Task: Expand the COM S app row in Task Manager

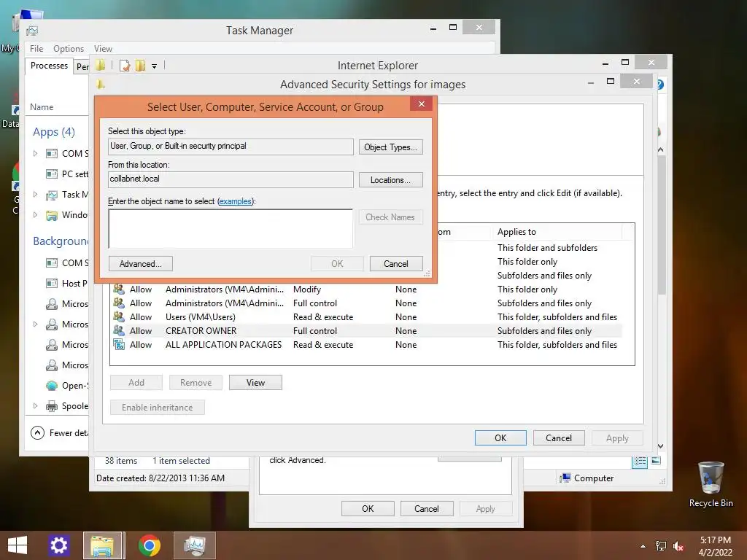Action: point(35,153)
